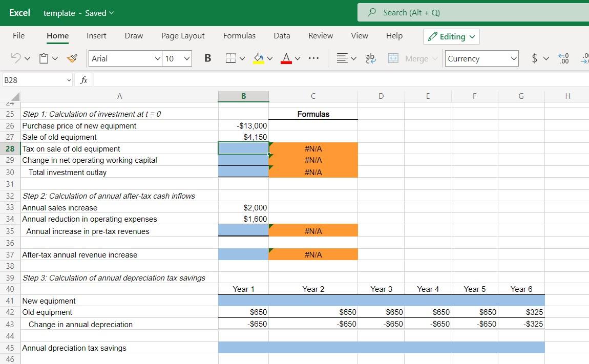Click the Undo arrow icon
Screen dimensions: 589x364
tap(16, 59)
